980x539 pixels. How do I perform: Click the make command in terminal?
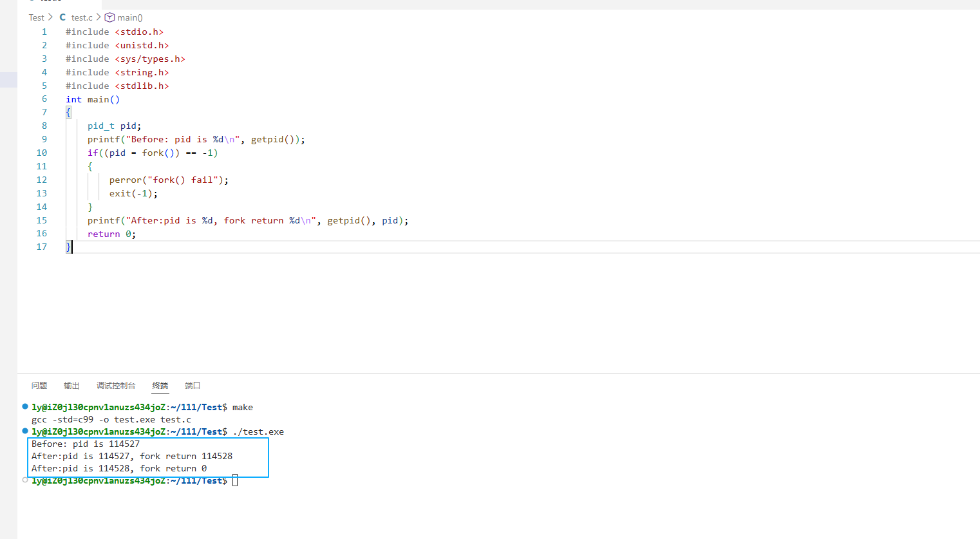(x=243, y=407)
